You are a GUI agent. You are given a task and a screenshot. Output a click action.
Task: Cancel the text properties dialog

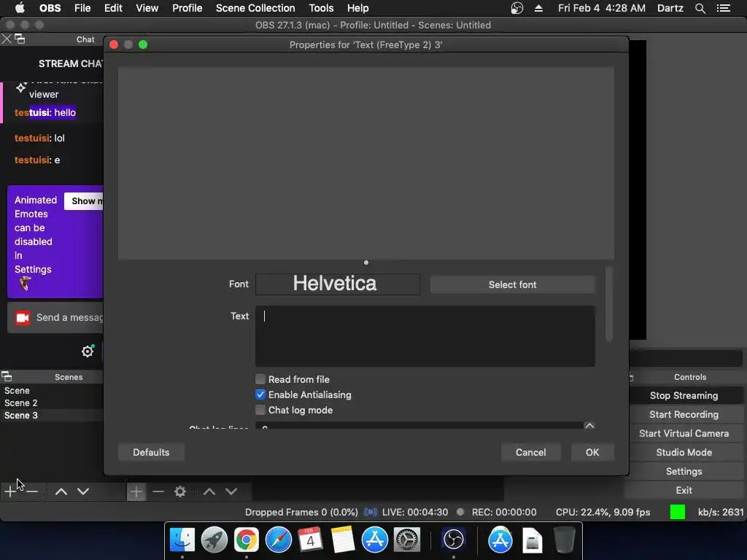click(530, 452)
